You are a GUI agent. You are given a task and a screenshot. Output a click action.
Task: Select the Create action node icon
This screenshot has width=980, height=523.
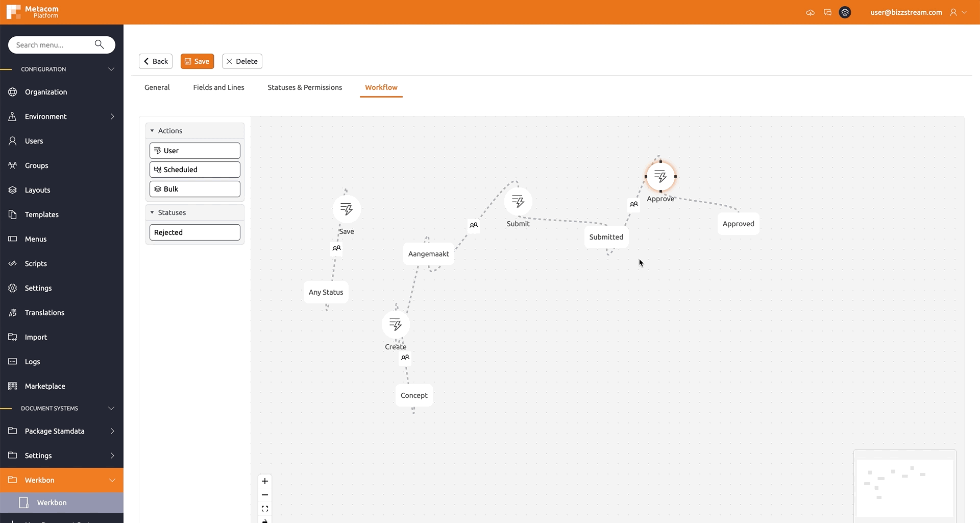tap(396, 324)
